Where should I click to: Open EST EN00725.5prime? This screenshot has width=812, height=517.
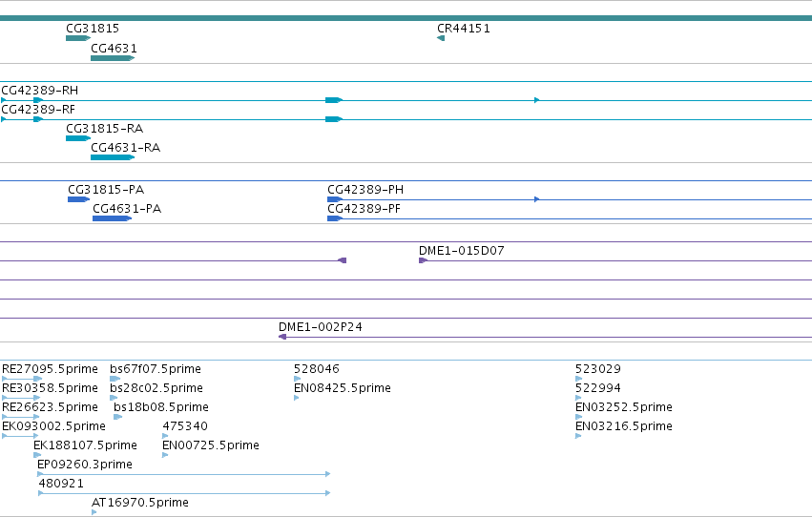[x=211, y=445]
